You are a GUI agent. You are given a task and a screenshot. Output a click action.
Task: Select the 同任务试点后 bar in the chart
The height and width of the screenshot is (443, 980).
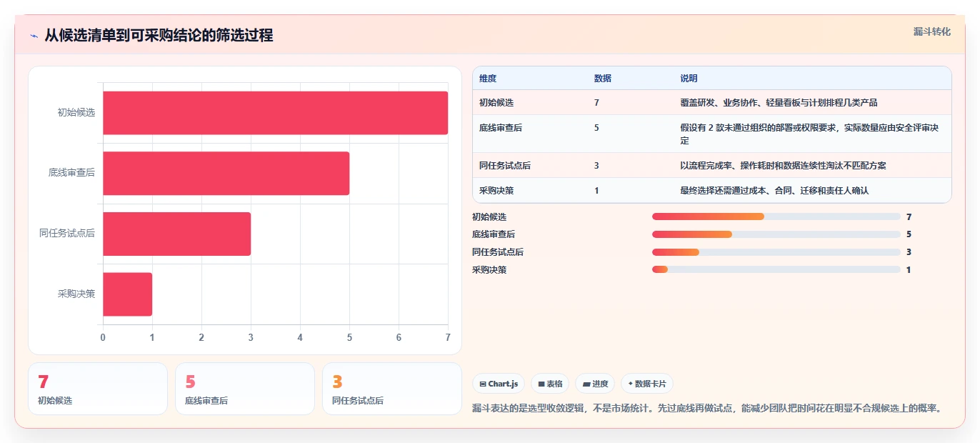176,234
